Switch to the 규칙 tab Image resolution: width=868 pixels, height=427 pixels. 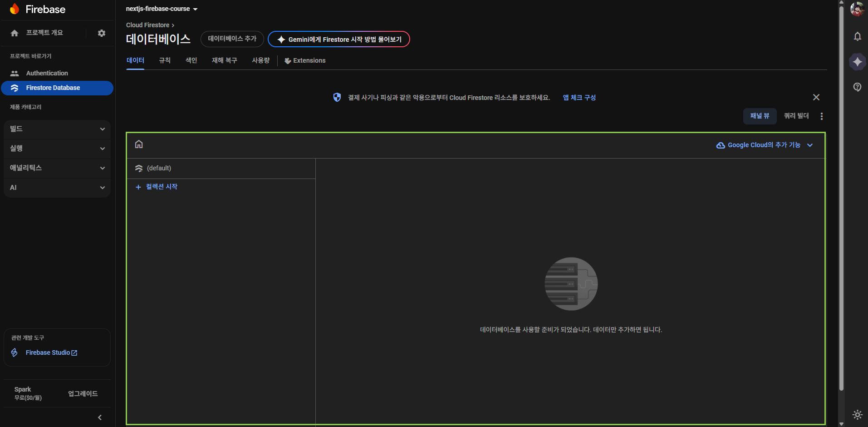pos(165,60)
